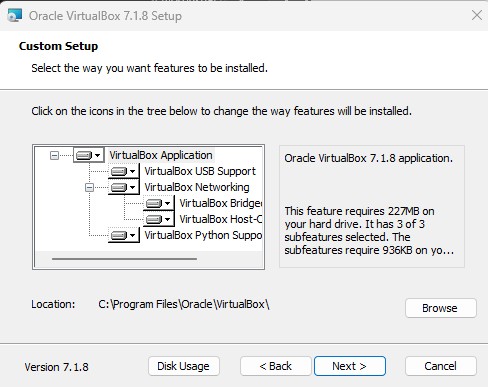Select the VirtualBox USB Support item

(x=200, y=171)
